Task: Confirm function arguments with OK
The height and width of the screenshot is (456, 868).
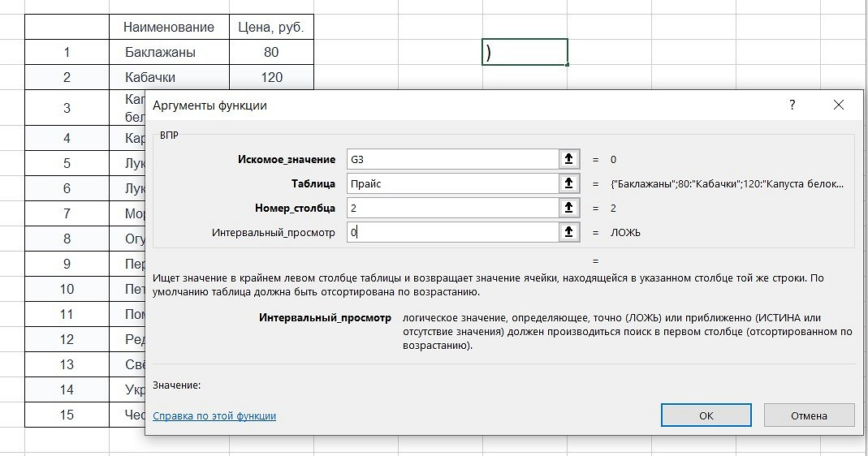Action: 706,415
